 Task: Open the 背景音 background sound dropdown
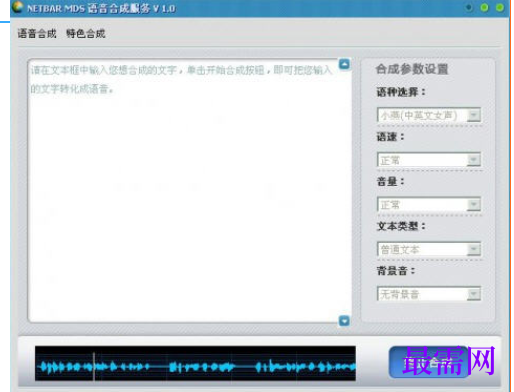pos(429,294)
